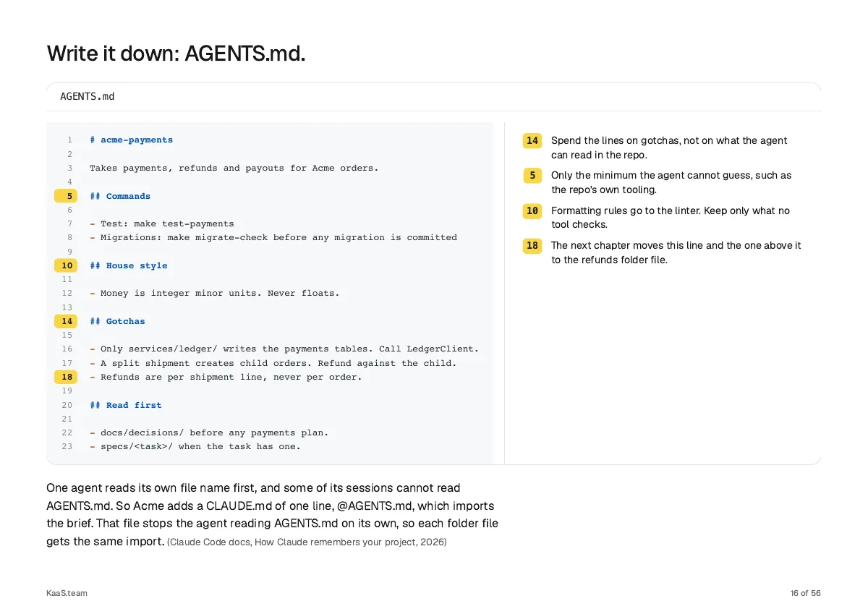The image size is (868, 614).
Task: Click the '# acme-payments' heading line
Action: [x=131, y=140]
